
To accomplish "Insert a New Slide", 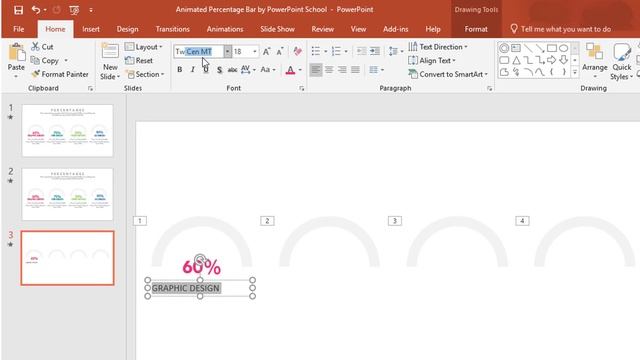I will [x=110, y=61].
